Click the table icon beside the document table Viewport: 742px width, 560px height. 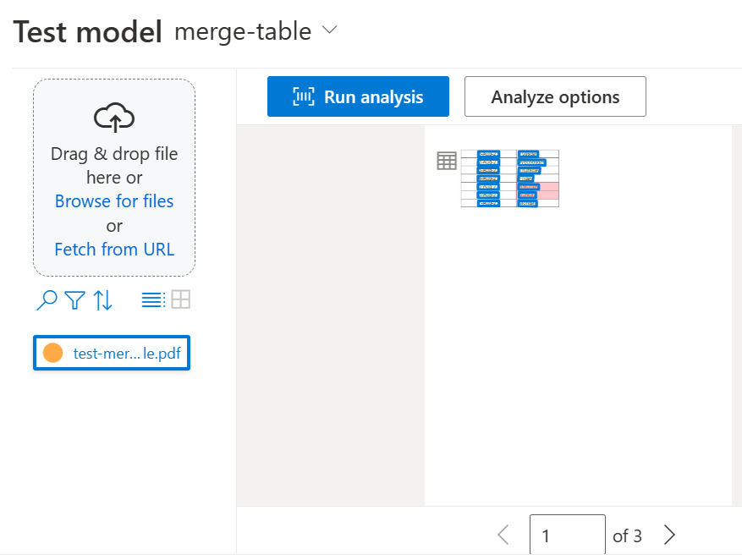tap(447, 160)
